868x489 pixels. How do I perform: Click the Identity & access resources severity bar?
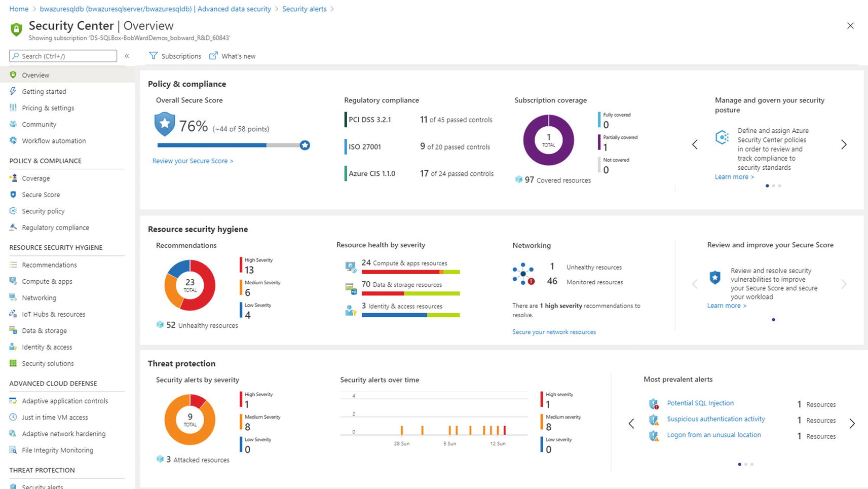[x=410, y=315]
